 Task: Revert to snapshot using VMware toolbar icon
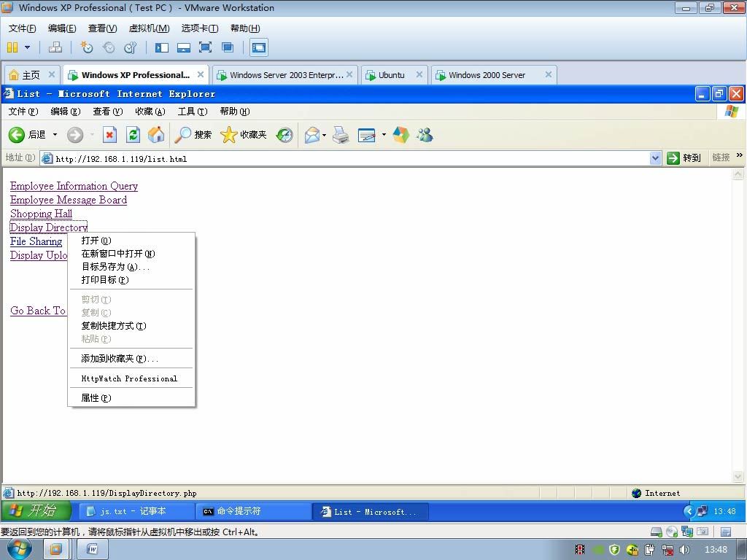[x=109, y=47]
